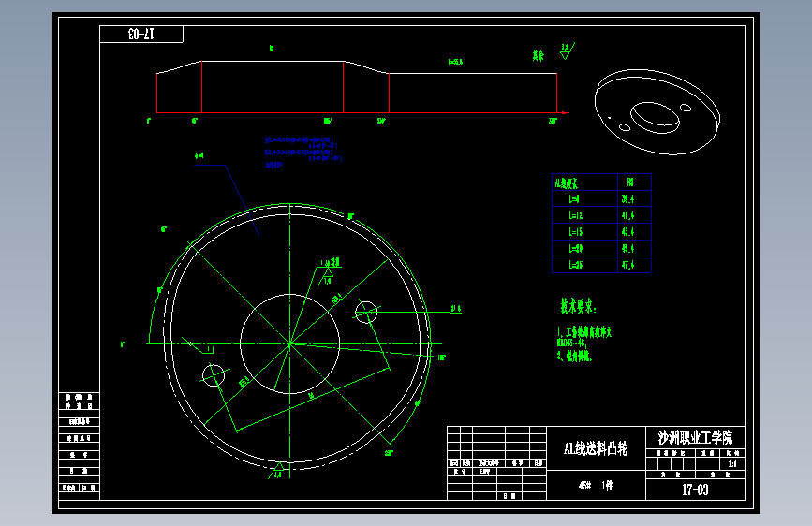Select the 沙洲职业工学院 school name
This screenshot has height=526, width=812.
point(695,438)
